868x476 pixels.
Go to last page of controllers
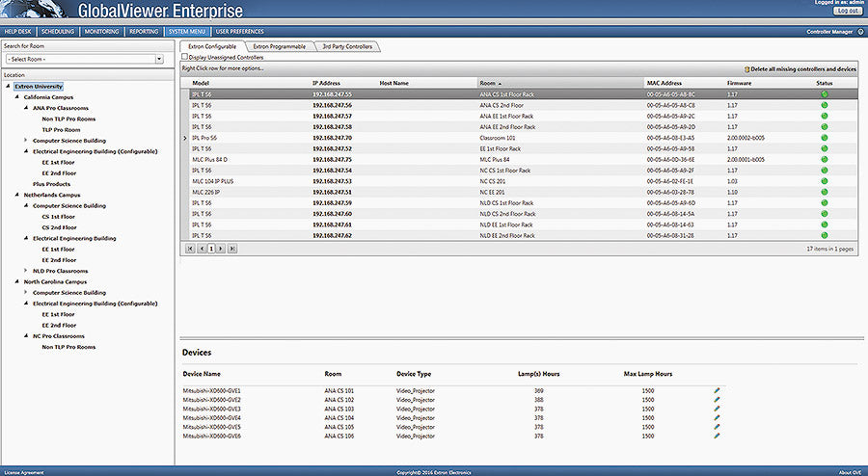pyautogui.click(x=232, y=249)
